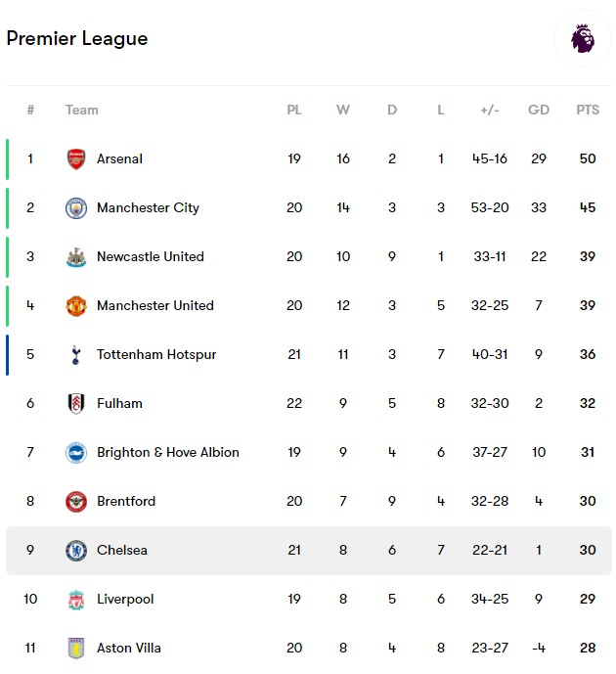616x674 pixels.
Task: Click the Tottenham Hotspur cockerel icon
Action: pyautogui.click(x=76, y=355)
